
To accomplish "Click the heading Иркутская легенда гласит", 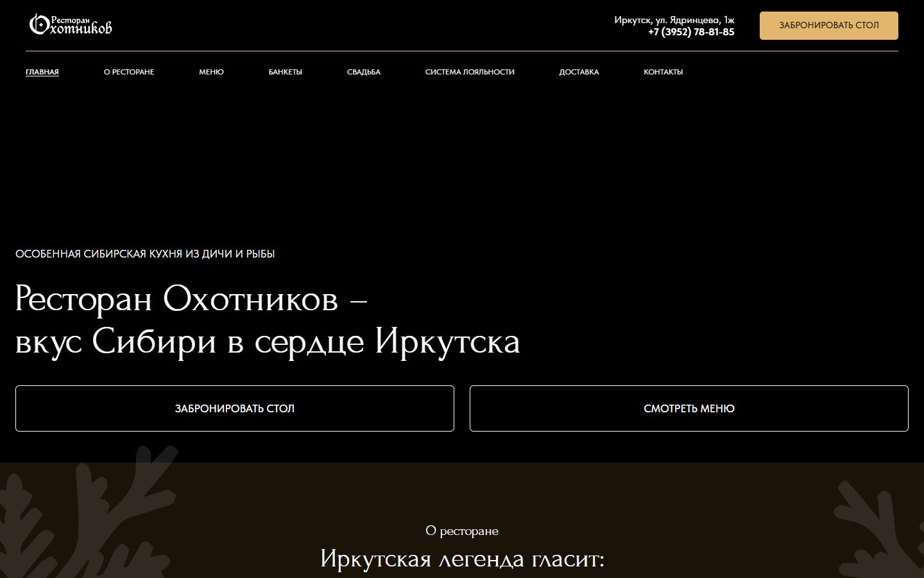I will pyautogui.click(x=462, y=559).
